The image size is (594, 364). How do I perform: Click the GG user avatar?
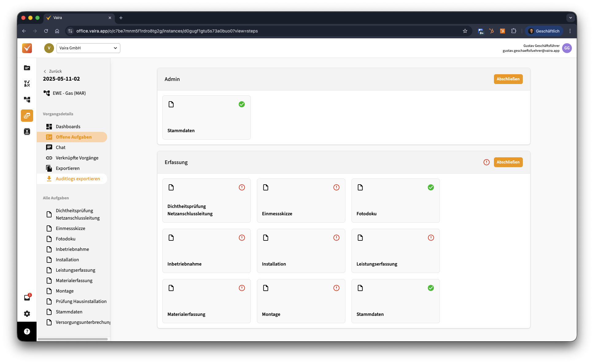(567, 48)
